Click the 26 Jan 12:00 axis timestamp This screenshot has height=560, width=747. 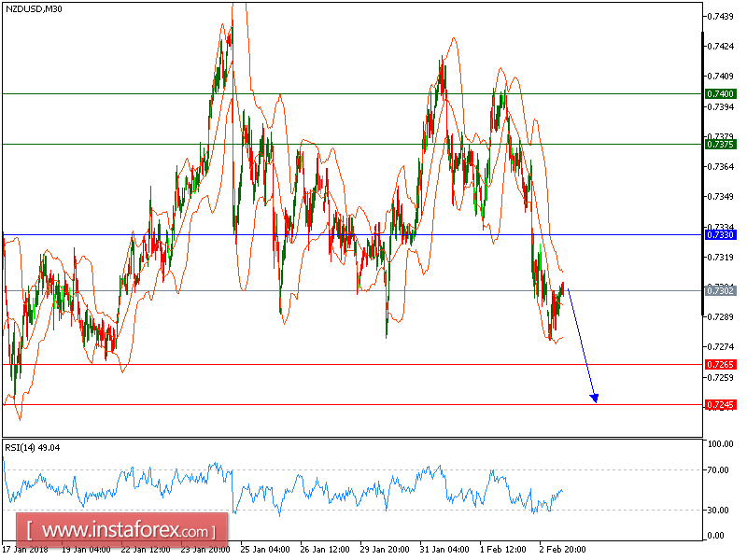pyautogui.click(x=323, y=551)
